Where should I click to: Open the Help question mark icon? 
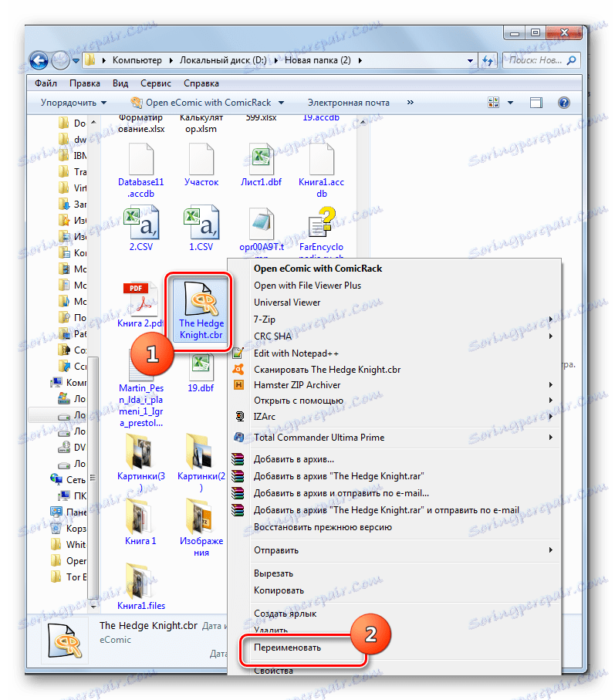point(563,103)
